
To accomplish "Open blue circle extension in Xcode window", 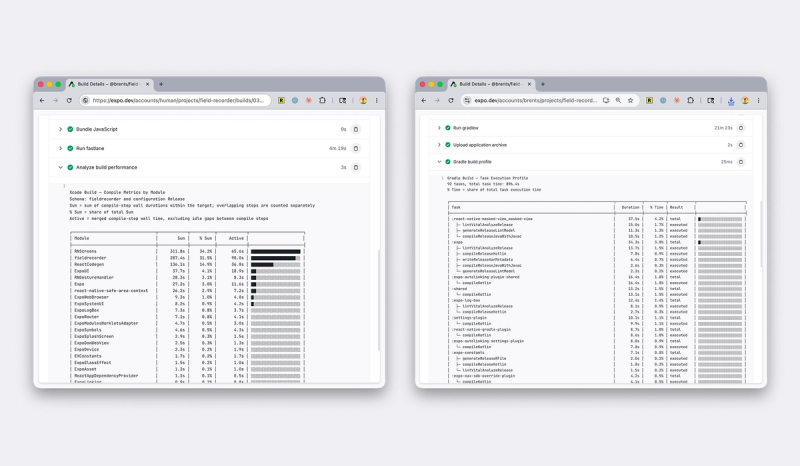I will [x=295, y=101].
